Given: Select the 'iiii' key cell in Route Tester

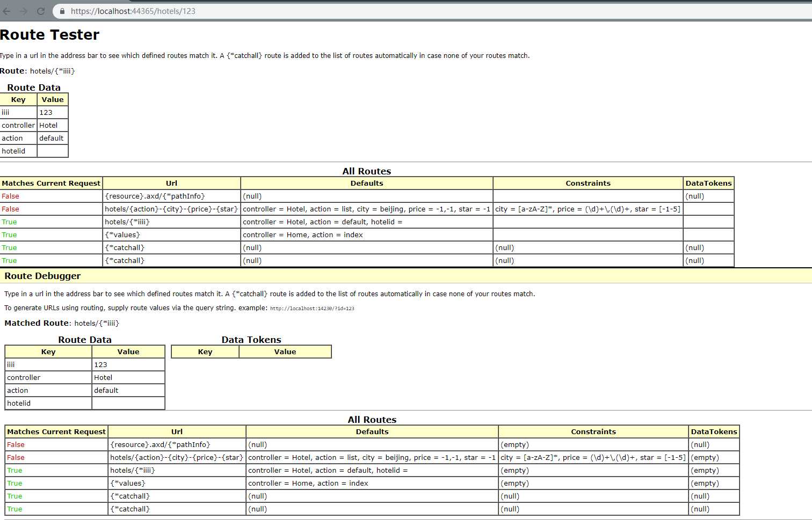Looking at the screenshot, I should coord(18,112).
